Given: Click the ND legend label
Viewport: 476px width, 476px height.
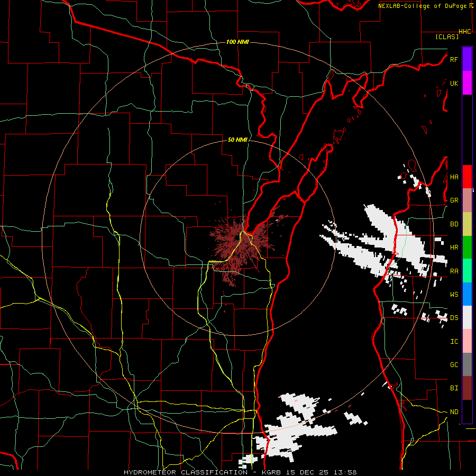Looking at the screenshot, I should pos(454,412).
